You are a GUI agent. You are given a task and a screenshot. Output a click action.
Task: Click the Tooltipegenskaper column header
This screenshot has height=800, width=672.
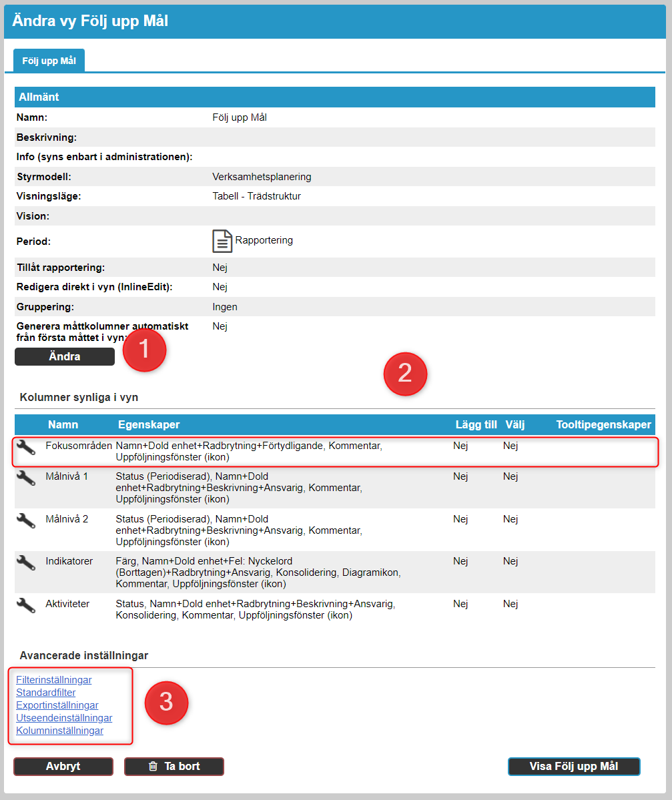[x=604, y=424]
